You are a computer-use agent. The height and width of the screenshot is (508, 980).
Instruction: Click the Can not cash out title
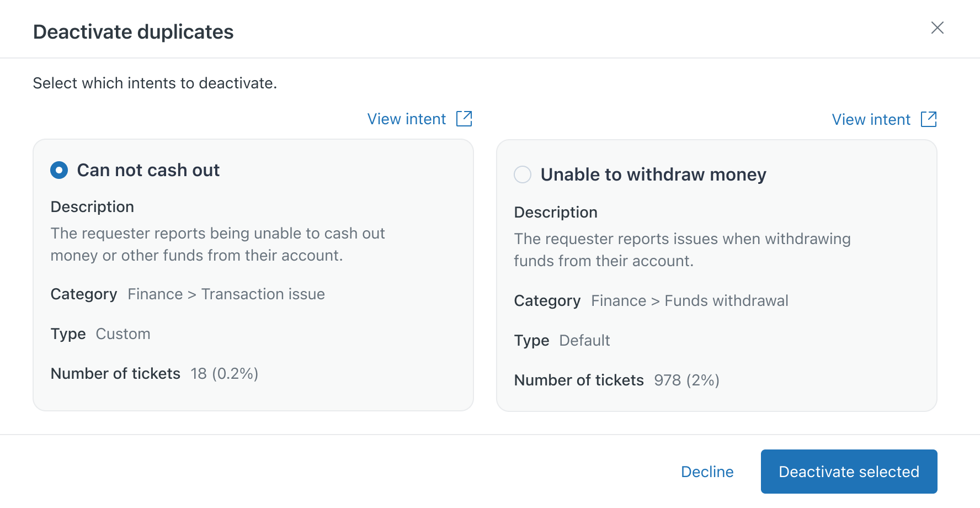point(148,170)
